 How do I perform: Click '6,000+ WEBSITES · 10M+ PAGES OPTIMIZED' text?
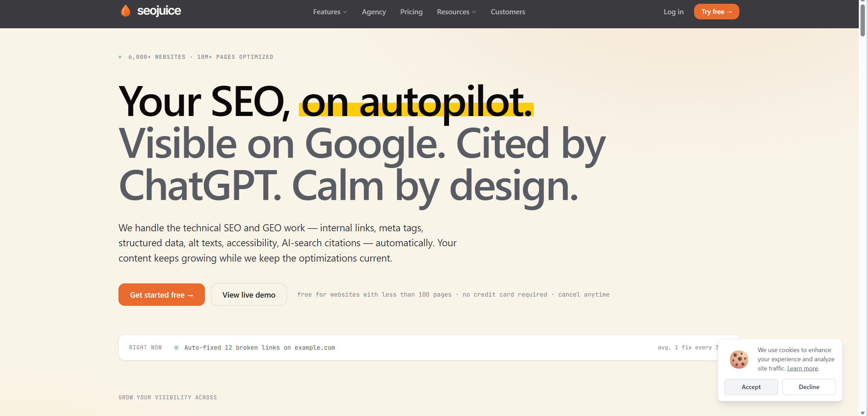[x=201, y=57]
